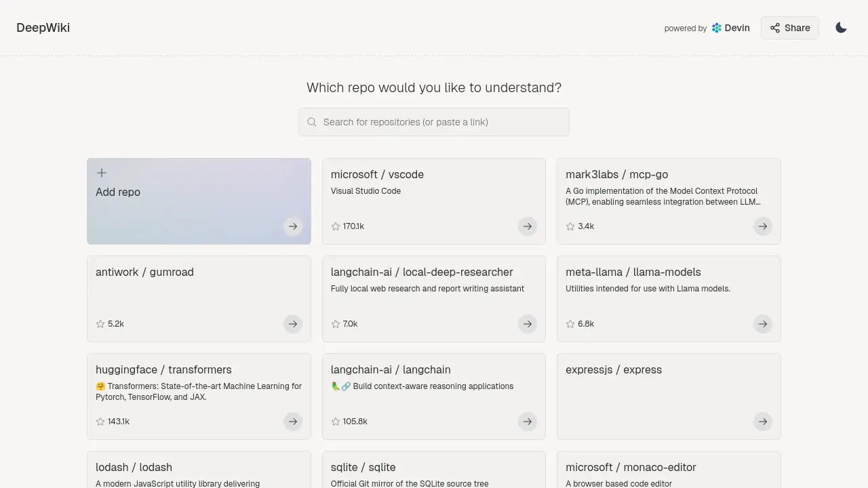Image resolution: width=868 pixels, height=488 pixels.
Task: Click the 105.8k star count
Action: point(355,422)
